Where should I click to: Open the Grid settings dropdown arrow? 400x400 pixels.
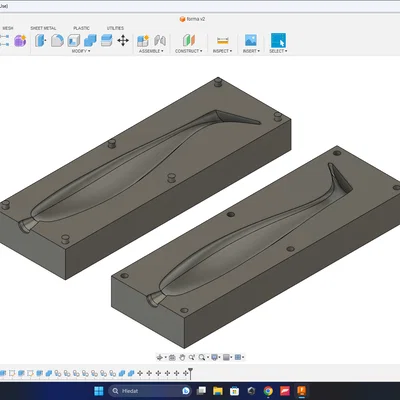pyautogui.click(x=232, y=357)
